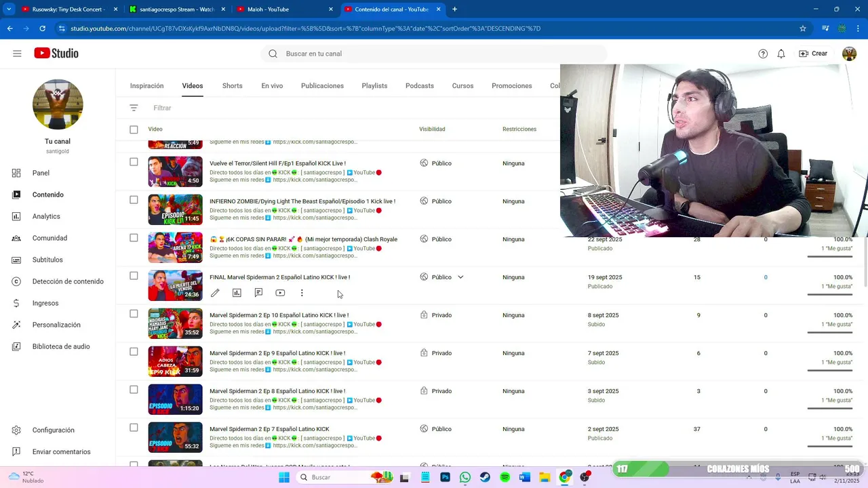
Task: Check the Dying Light The Beast checkbox
Action: (134, 200)
